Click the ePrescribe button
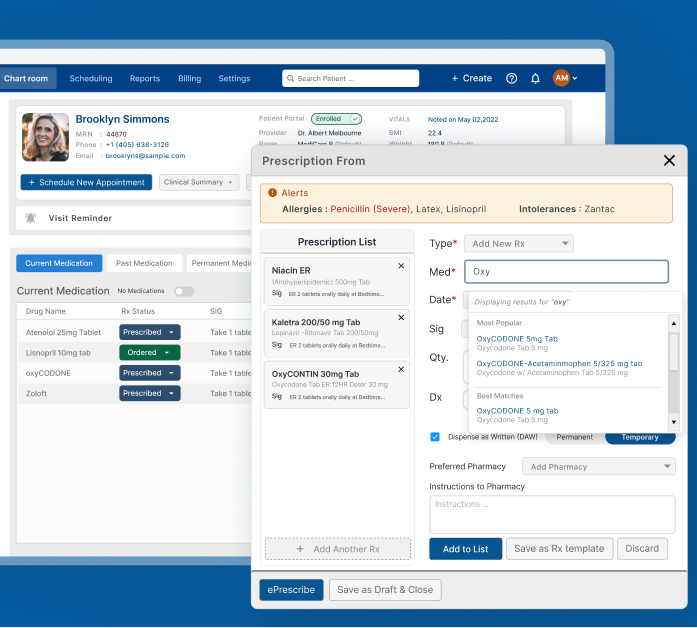The width and height of the screenshot is (697, 628). point(291,590)
